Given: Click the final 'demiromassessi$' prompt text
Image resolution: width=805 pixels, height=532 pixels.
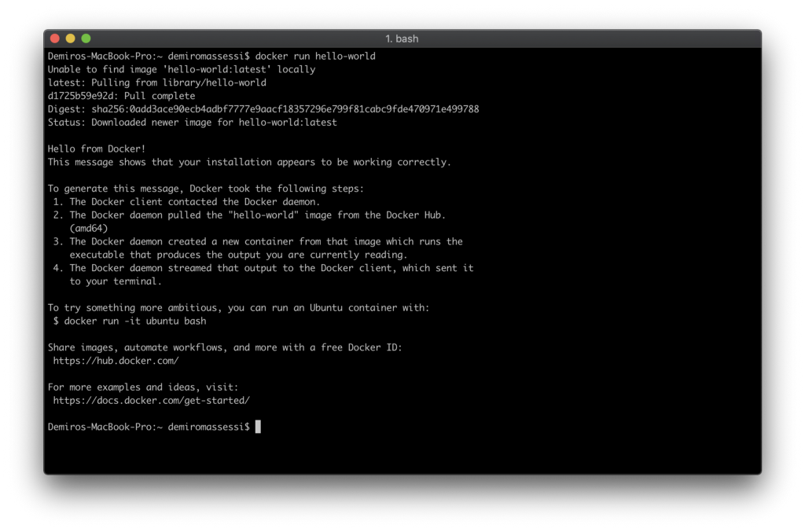Looking at the screenshot, I should point(209,427).
